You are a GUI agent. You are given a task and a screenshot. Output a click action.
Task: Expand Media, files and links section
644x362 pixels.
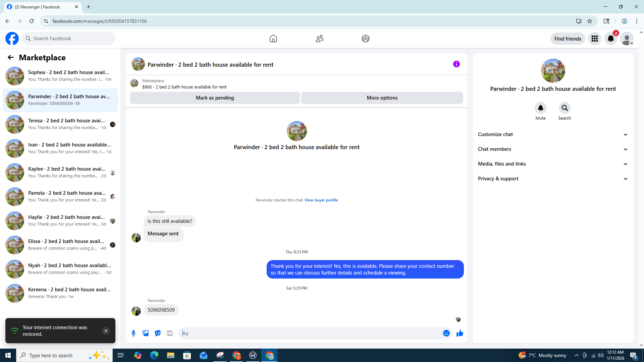pyautogui.click(x=553, y=164)
